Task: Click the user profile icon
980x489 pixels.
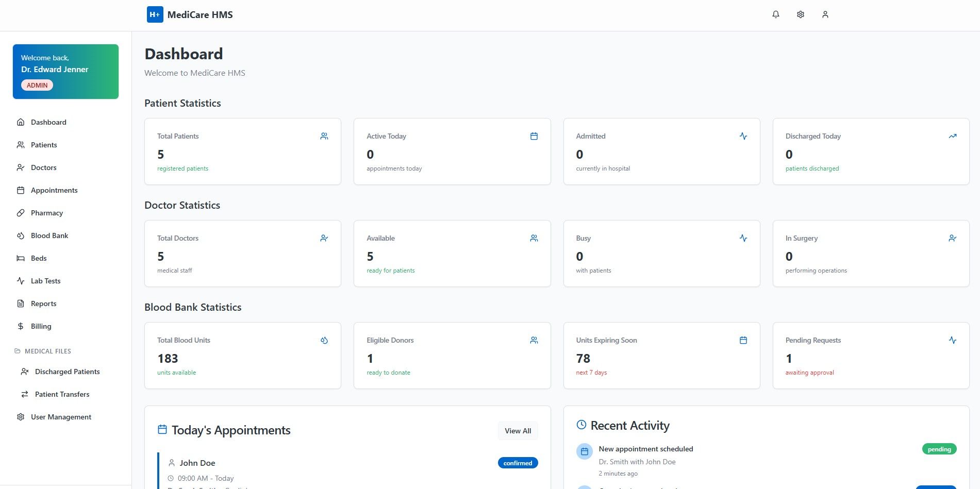Action: point(825,14)
